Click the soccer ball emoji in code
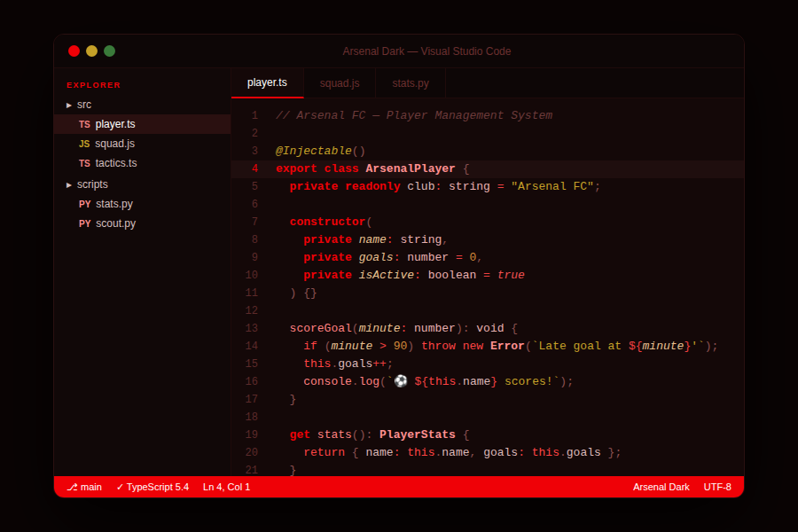 point(401,380)
